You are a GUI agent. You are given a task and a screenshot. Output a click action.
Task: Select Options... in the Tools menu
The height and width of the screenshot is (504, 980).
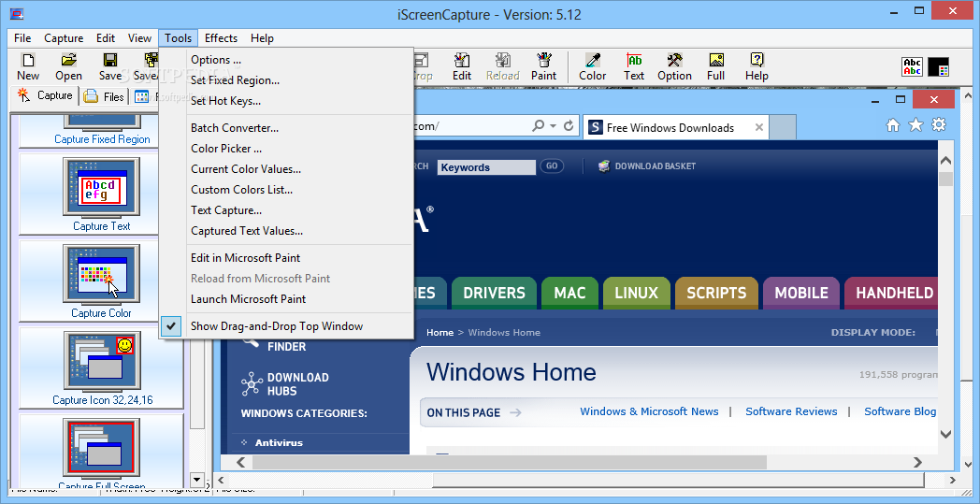[x=286, y=60]
